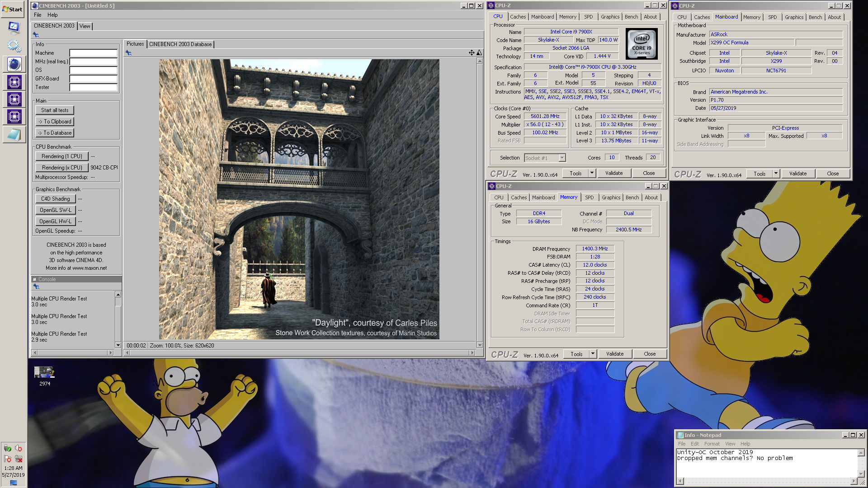Click the Intel Core i9 X-series logo

coord(642,44)
